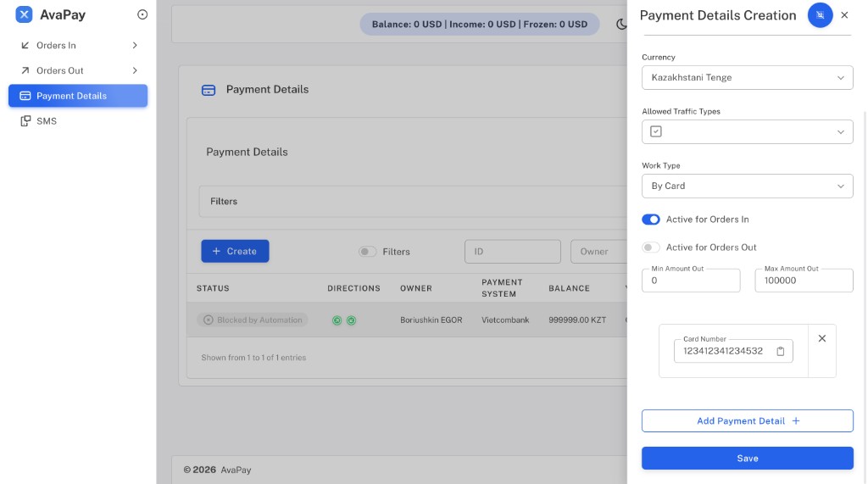Open the SMS menu item

coord(78,120)
